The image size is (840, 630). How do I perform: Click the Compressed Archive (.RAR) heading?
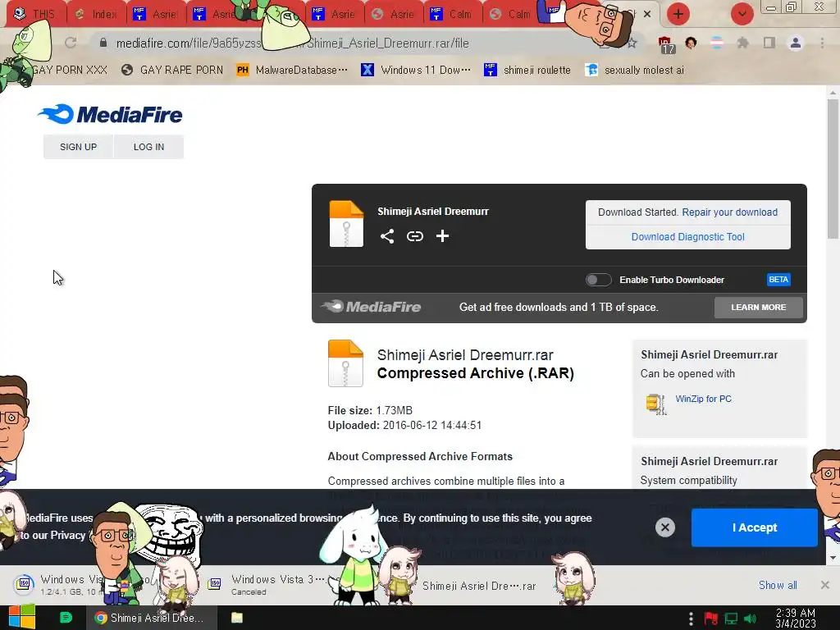(x=476, y=373)
